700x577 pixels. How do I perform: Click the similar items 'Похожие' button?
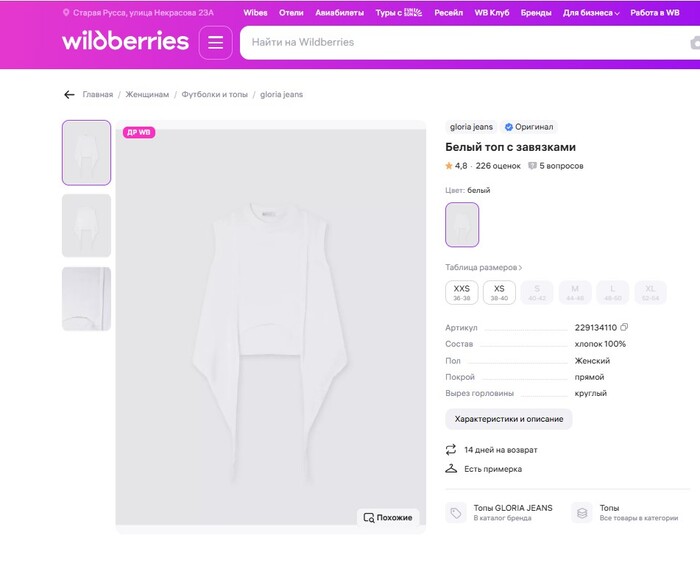click(x=388, y=517)
